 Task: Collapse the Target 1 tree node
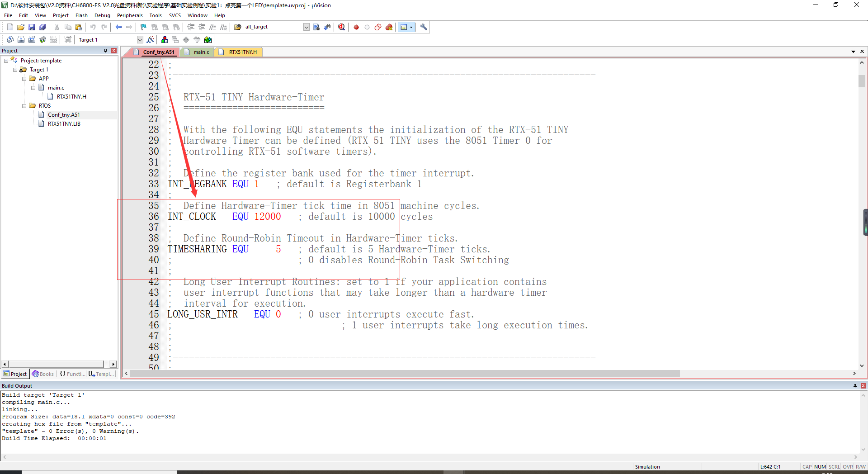(x=15, y=70)
